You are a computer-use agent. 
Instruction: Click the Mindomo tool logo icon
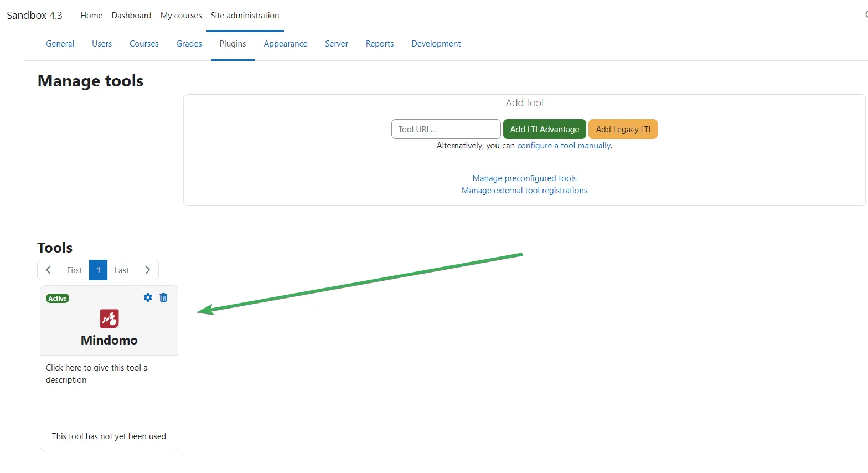pyautogui.click(x=109, y=318)
